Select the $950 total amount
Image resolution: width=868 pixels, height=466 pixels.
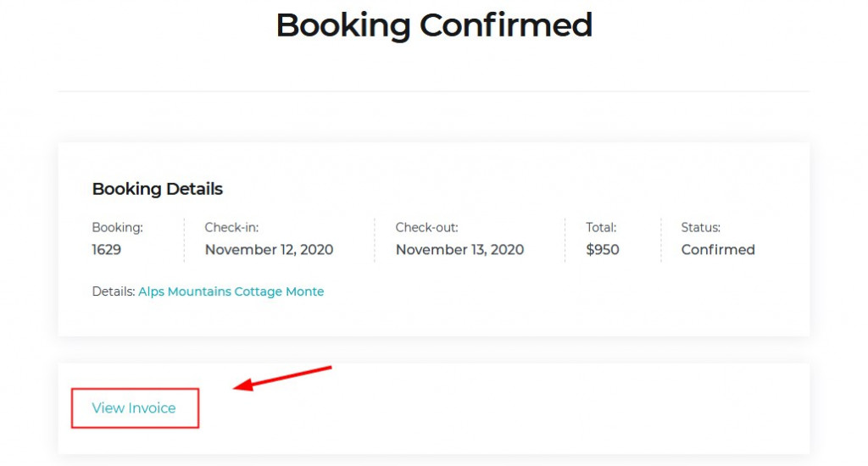click(x=603, y=250)
